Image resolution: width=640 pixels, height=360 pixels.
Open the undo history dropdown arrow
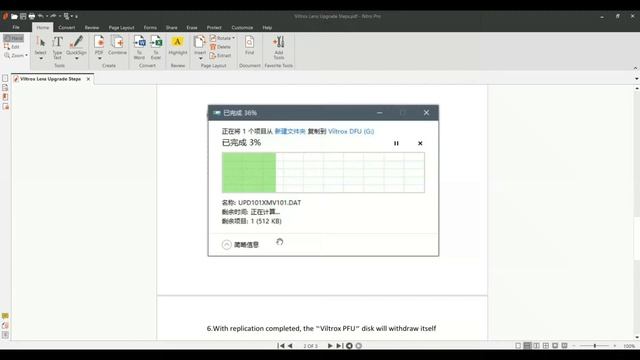tap(47, 16)
